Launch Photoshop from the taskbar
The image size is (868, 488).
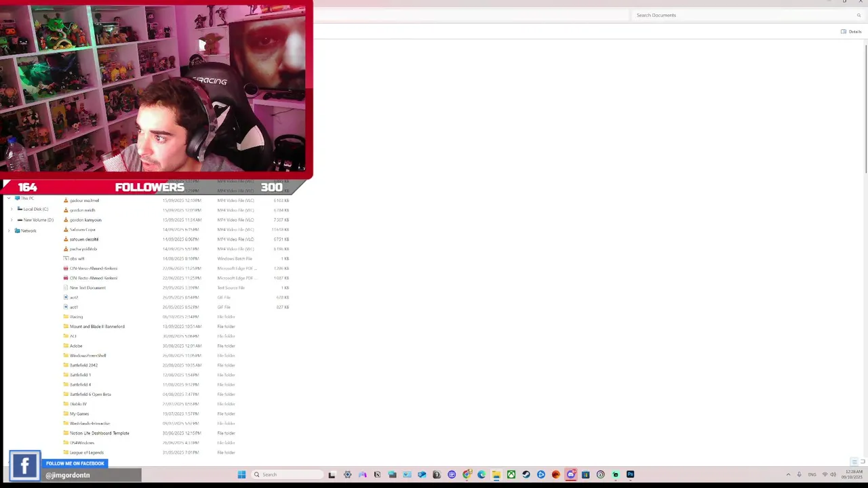631,474
